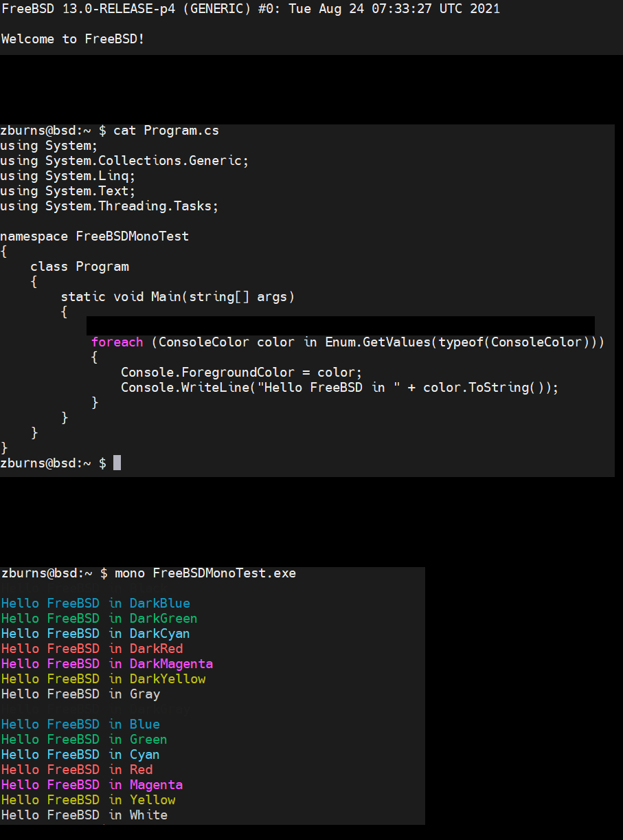Image resolution: width=623 pixels, height=840 pixels.
Task: Click the 'Hello FreeBSD in DarkBlue' output line
Action: 95,604
